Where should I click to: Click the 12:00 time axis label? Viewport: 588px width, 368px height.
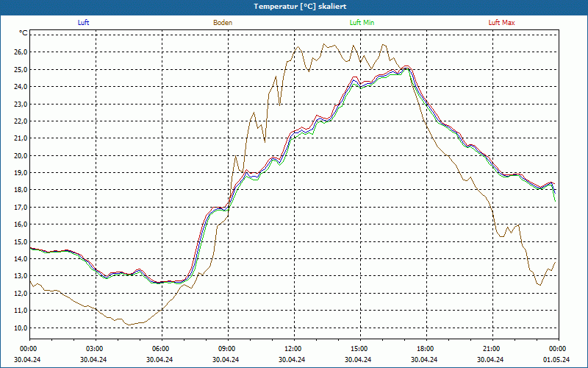pos(295,349)
